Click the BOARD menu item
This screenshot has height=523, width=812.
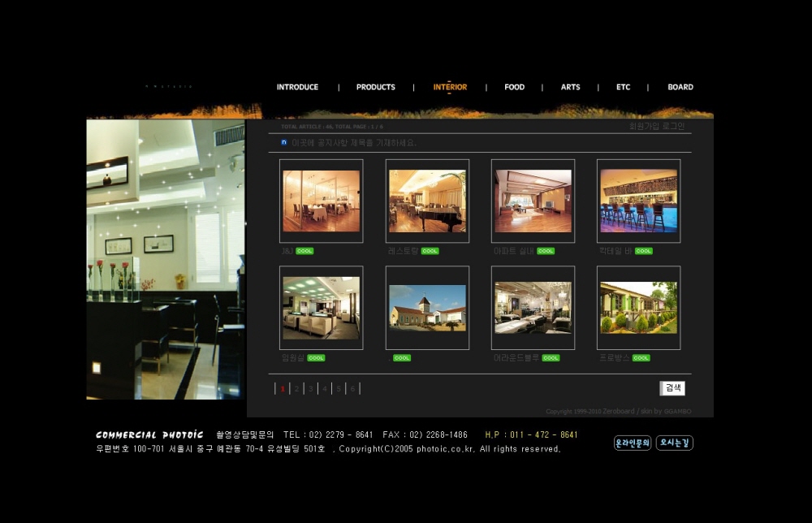click(680, 87)
